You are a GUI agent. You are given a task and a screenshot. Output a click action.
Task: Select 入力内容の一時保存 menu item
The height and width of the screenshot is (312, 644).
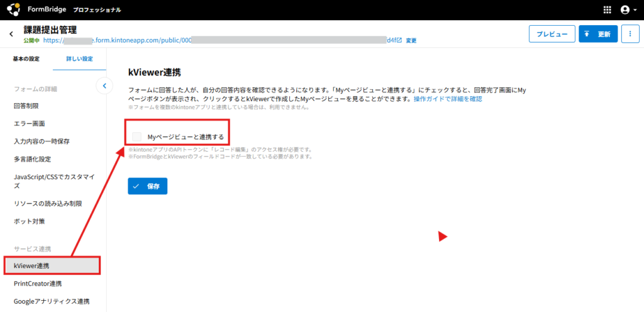[42, 141]
